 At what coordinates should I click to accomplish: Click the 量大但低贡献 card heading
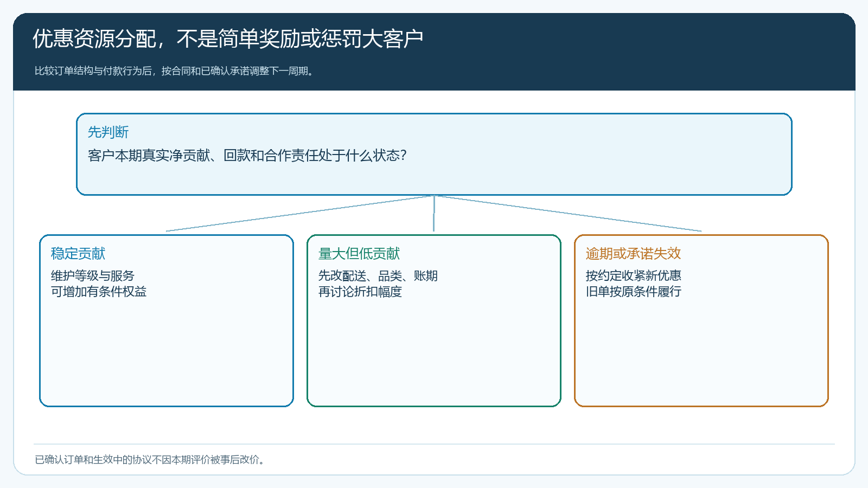359,254
